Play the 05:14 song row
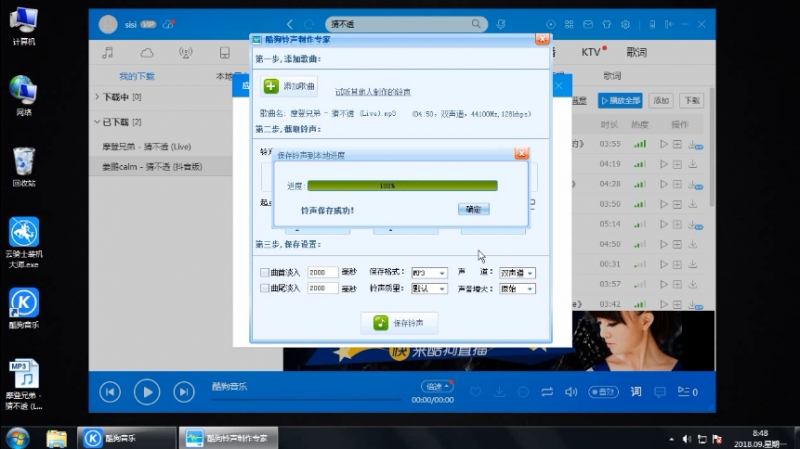Viewport: 800px width, 449px height. (663, 224)
